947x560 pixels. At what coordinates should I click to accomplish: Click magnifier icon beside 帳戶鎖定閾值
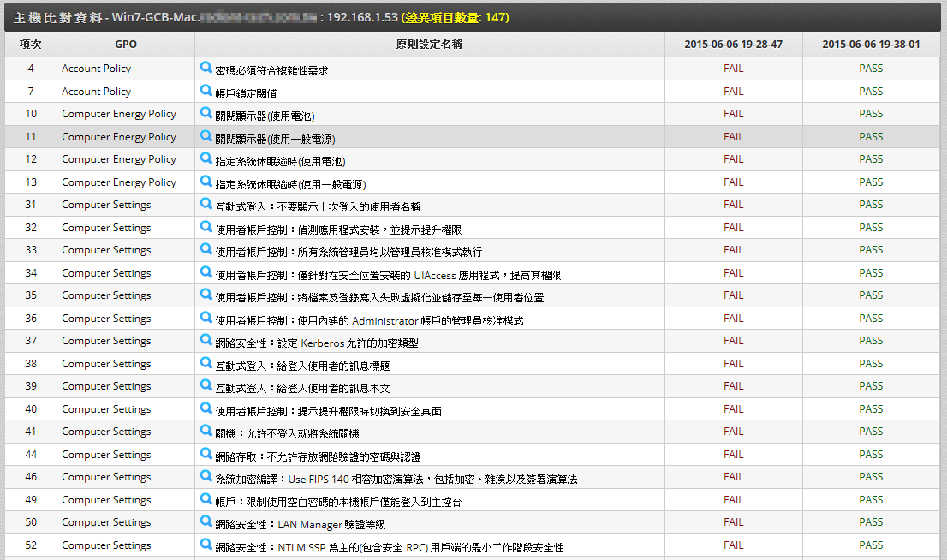205,90
